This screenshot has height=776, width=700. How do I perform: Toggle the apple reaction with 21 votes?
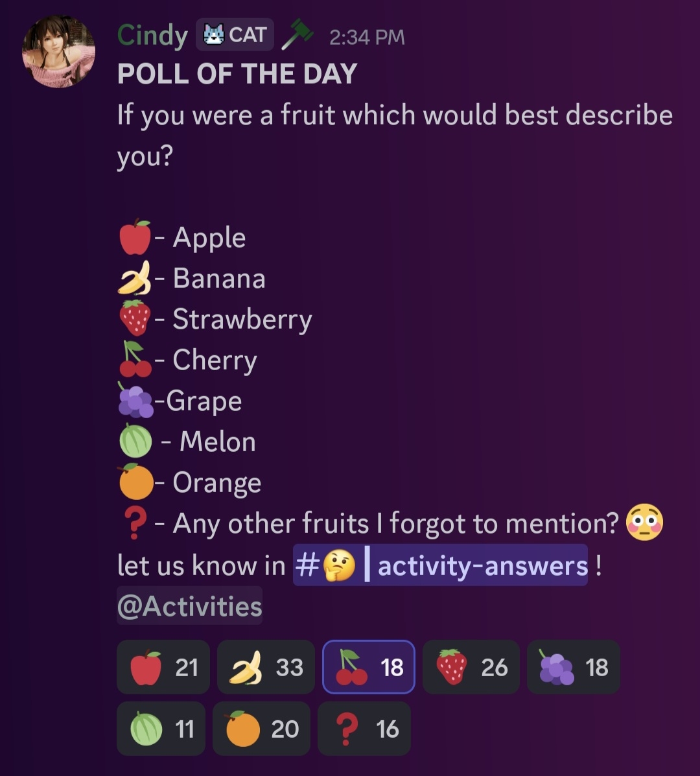point(163,667)
